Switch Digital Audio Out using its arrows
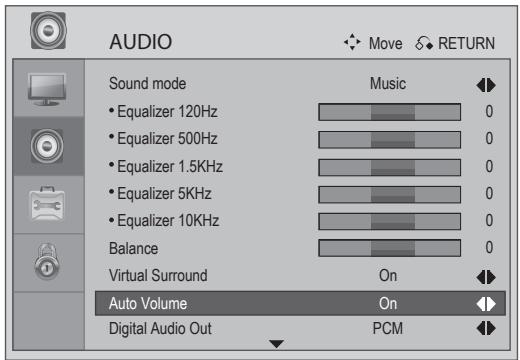This screenshot has width=520, height=360. pyautogui.click(x=486, y=328)
